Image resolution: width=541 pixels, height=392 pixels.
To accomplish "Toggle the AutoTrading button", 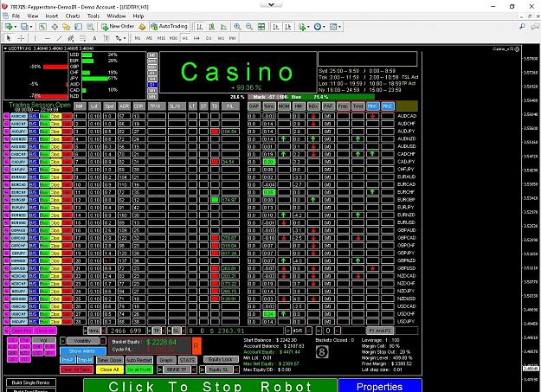I will pyautogui.click(x=169, y=27).
